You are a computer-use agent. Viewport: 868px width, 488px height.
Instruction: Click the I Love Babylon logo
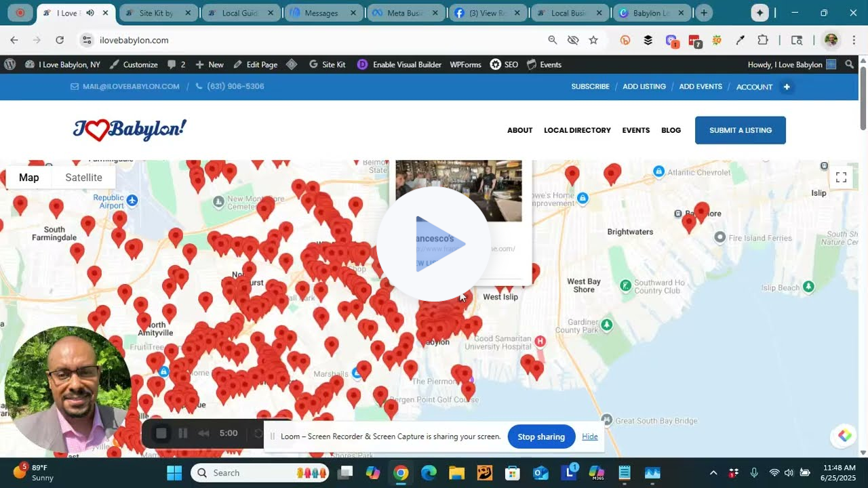pyautogui.click(x=130, y=130)
